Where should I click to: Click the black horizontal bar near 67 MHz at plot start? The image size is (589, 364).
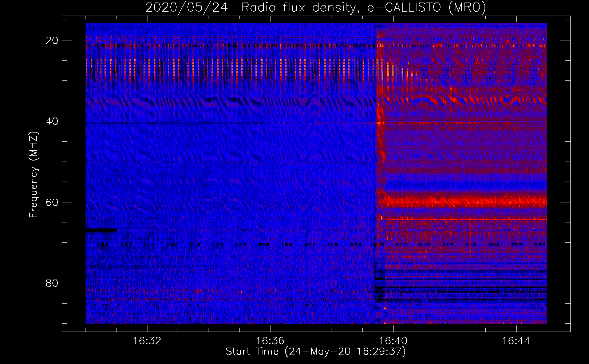click(x=102, y=230)
